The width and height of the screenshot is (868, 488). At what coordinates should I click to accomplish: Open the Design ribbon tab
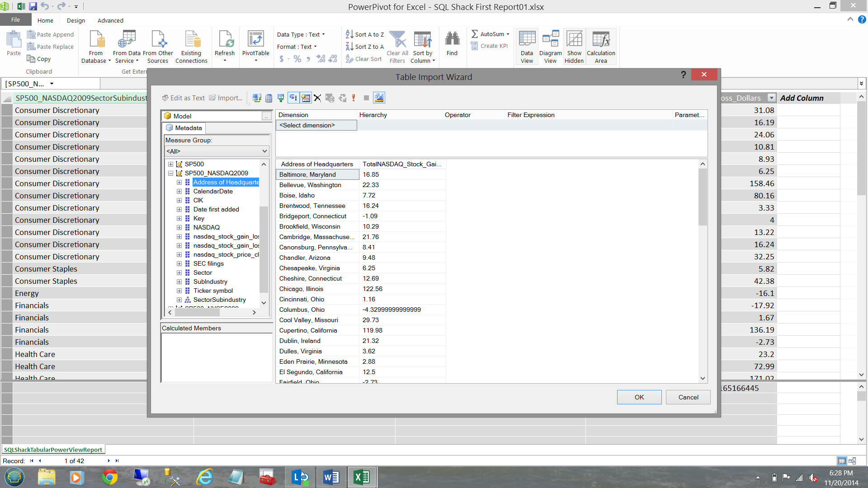(75, 21)
